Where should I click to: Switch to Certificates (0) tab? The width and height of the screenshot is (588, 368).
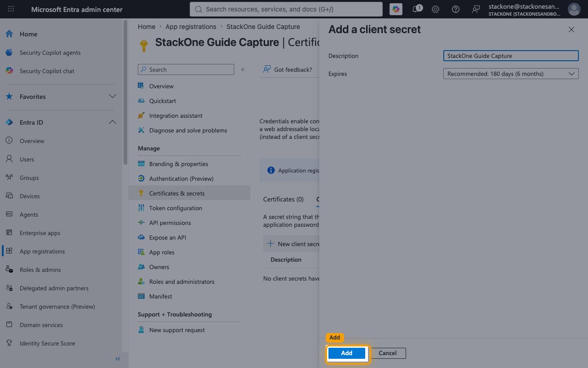point(283,199)
